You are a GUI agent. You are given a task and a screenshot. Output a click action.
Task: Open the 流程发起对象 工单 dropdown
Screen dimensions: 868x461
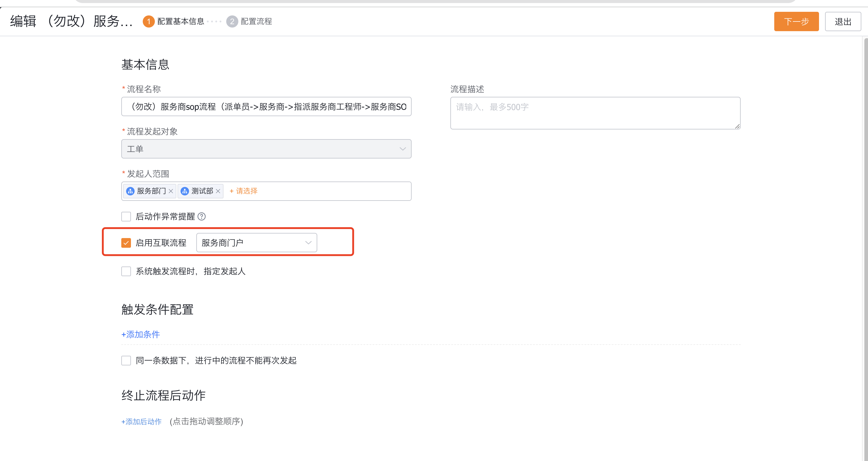point(266,149)
